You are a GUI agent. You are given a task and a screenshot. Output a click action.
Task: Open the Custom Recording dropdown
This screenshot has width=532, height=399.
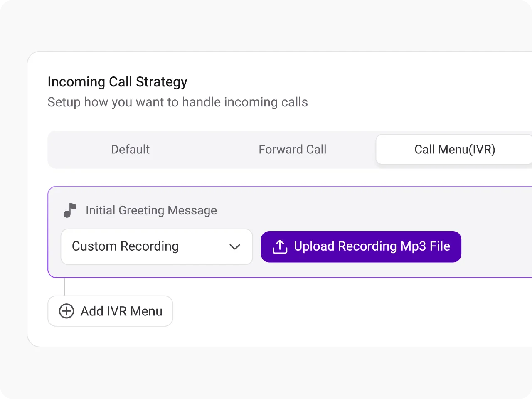pos(157,246)
